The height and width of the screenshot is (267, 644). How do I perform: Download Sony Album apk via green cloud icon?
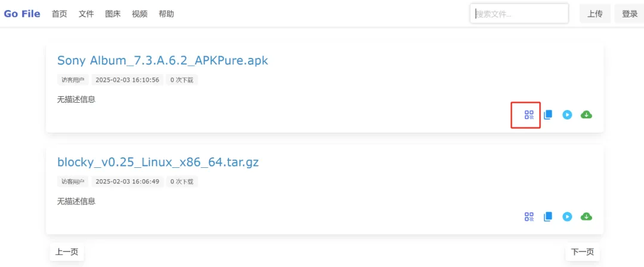click(x=586, y=115)
